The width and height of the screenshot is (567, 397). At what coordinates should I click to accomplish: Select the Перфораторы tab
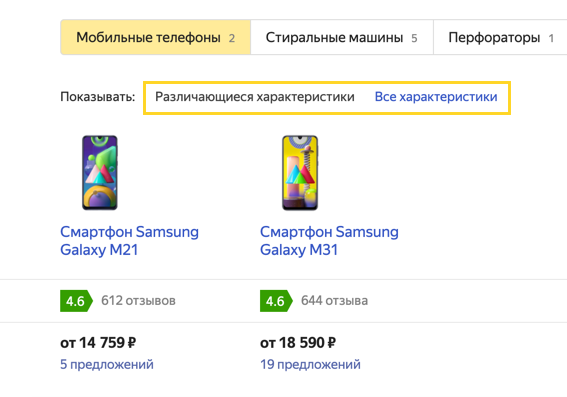click(500, 38)
